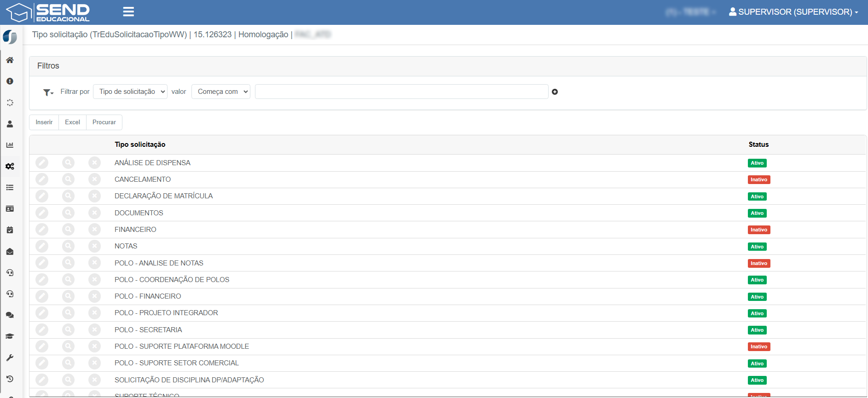
Task: View details of the CANCELAMENTO row
Action: [x=68, y=179]
